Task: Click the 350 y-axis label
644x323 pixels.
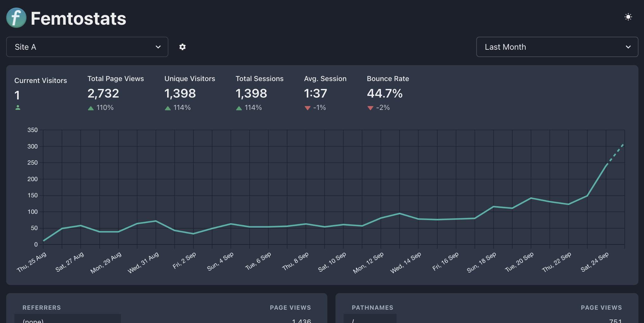Action: 33,130
